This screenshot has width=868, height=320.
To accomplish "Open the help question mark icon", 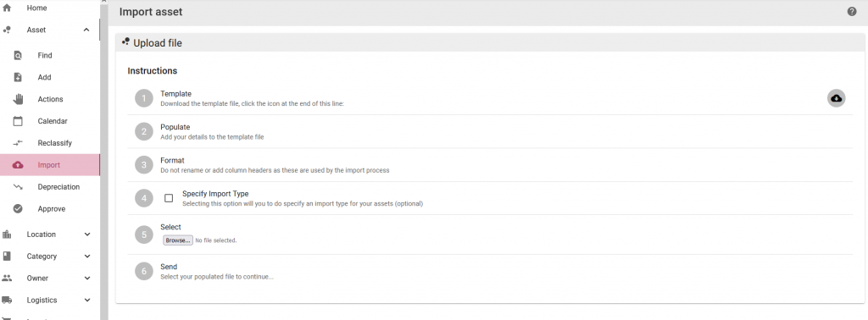I will coord(852,12).
